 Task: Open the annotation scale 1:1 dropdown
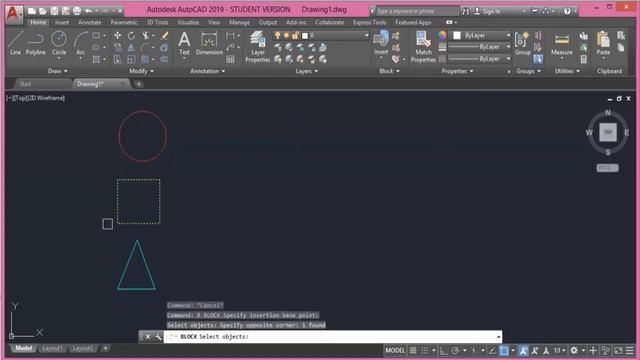(559, 350)
